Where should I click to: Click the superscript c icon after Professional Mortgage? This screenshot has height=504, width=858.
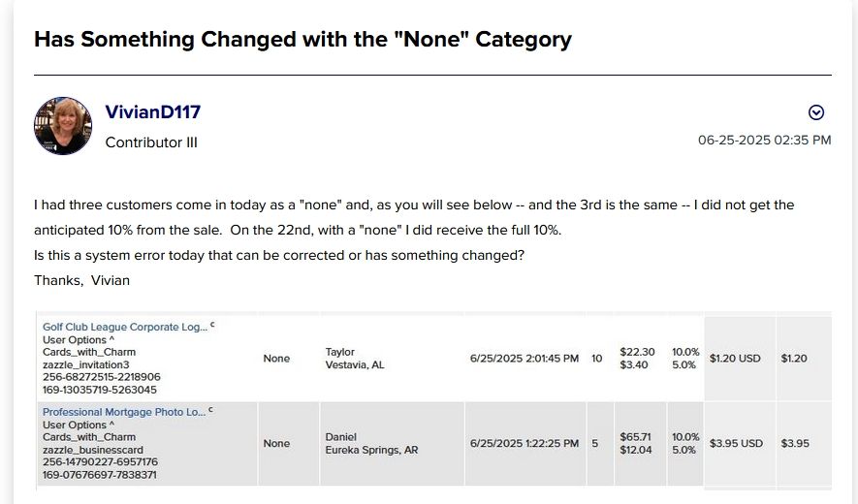pos(210,410)
